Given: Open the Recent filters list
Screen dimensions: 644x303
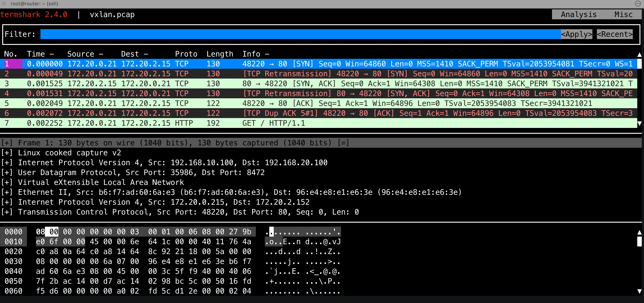Looking at the screenshot, I should 615,34.
